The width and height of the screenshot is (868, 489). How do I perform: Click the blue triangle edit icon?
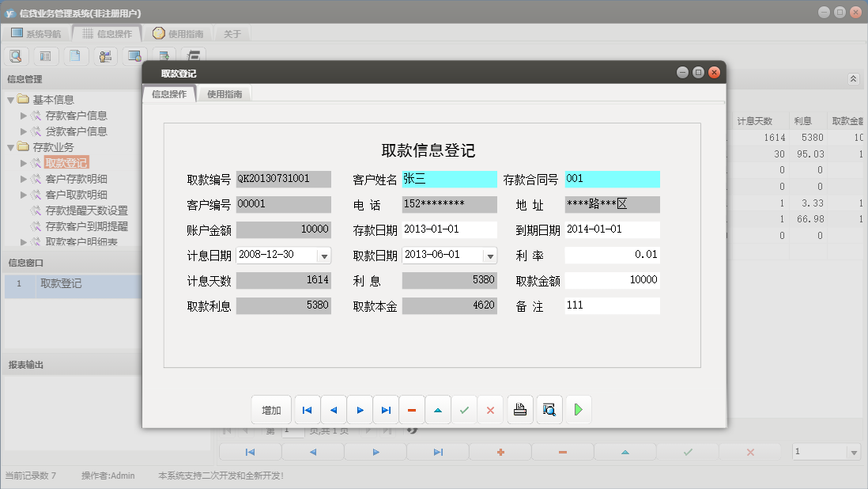(438, 409)
